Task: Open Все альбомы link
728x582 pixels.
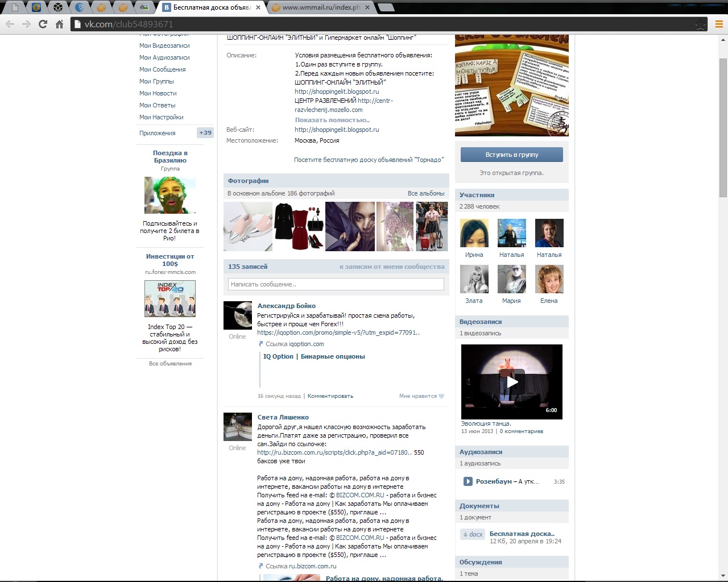Action: coord(426,193)
